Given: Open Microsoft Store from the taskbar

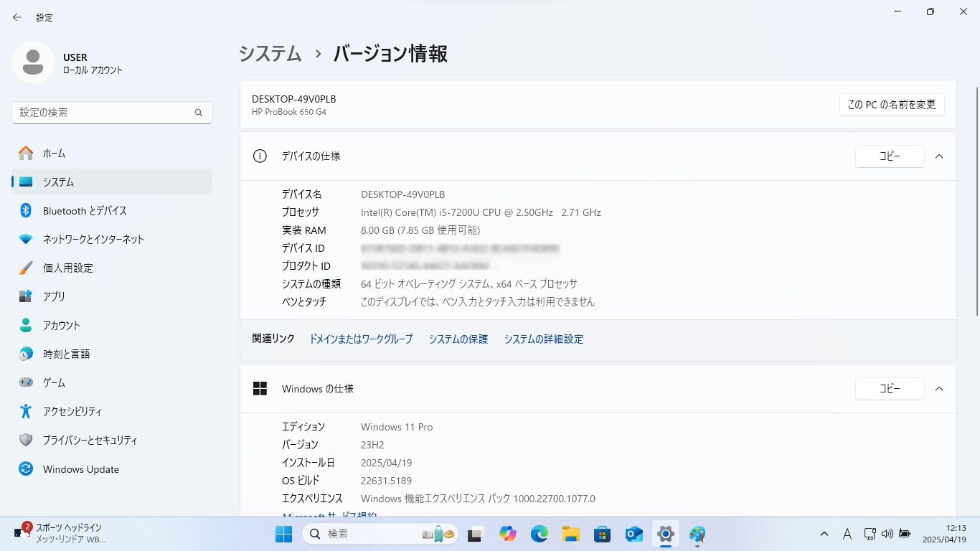Looking at the screenshot, I should 603,534.
